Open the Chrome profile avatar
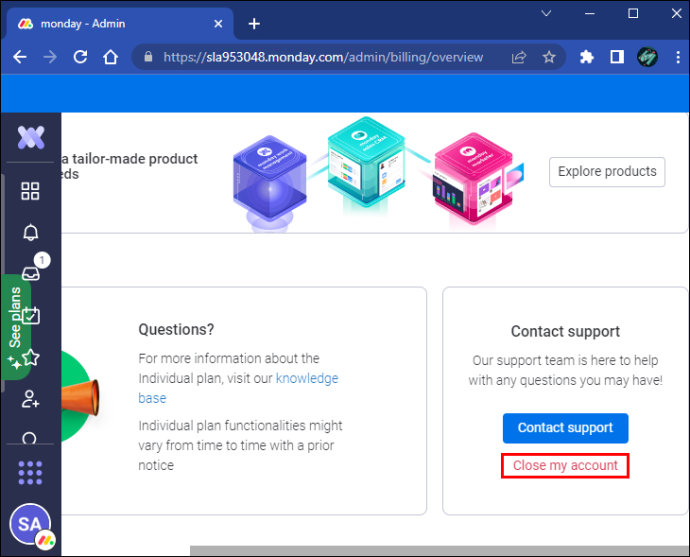The width and height of the screenshot is (690, 557). point(647,57)
